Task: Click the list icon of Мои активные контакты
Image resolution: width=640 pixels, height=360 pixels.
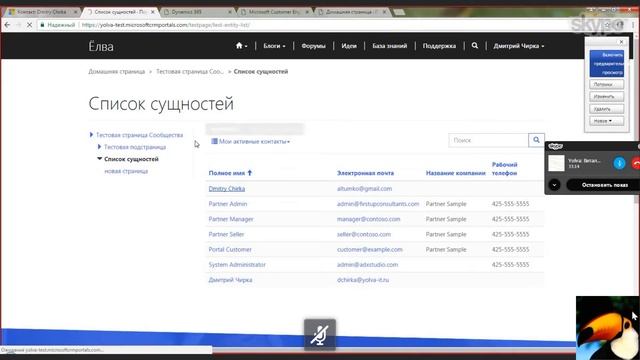Action: pyautogui.click(x=214, y=141)
